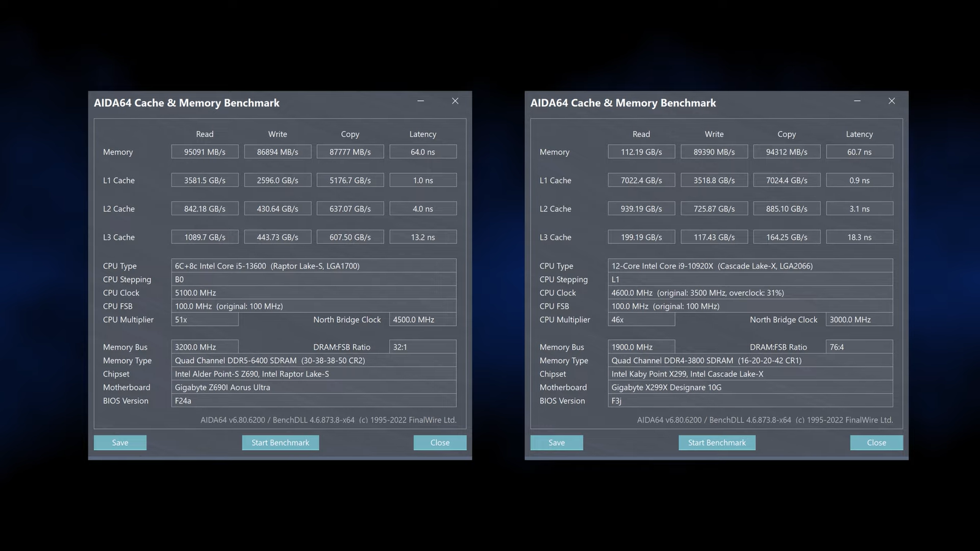Start Benchmark in the i9-10920X window
The image size is (980, 551).
click(x=717, y=443)
